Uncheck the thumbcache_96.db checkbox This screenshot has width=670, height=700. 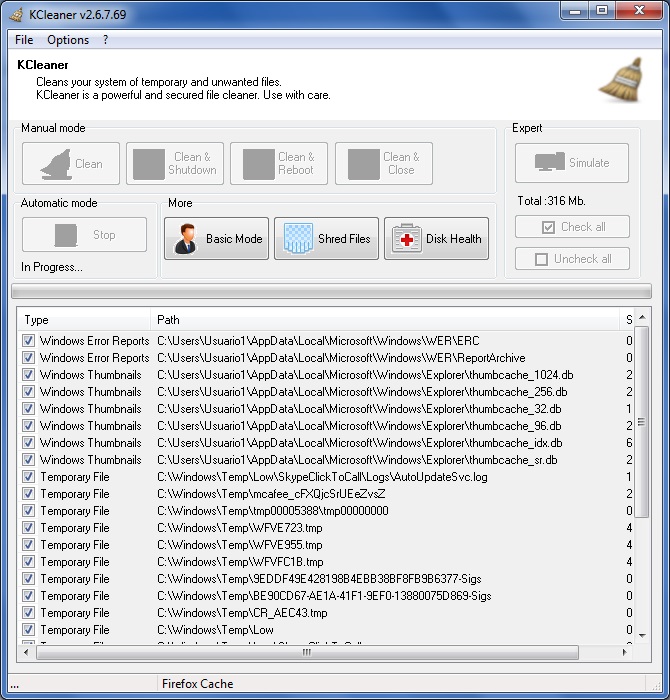pos(28,425)
